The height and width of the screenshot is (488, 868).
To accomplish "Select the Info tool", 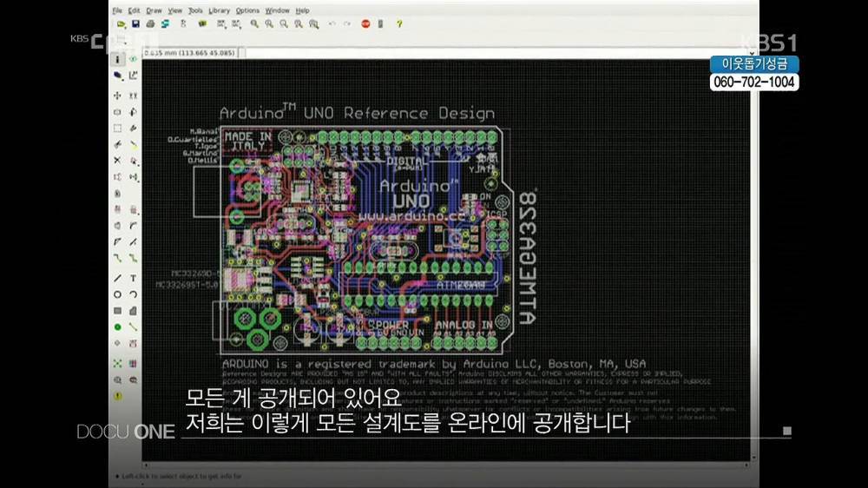I will click(x=117, y=59).
